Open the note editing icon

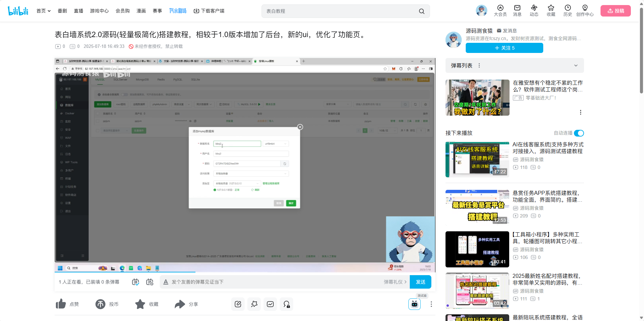238,304
